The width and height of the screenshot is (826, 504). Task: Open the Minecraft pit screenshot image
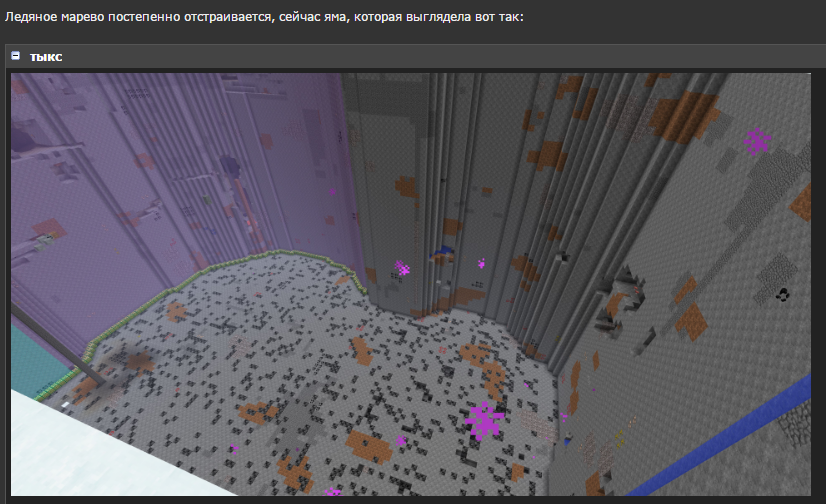click(x=411, y=284)
